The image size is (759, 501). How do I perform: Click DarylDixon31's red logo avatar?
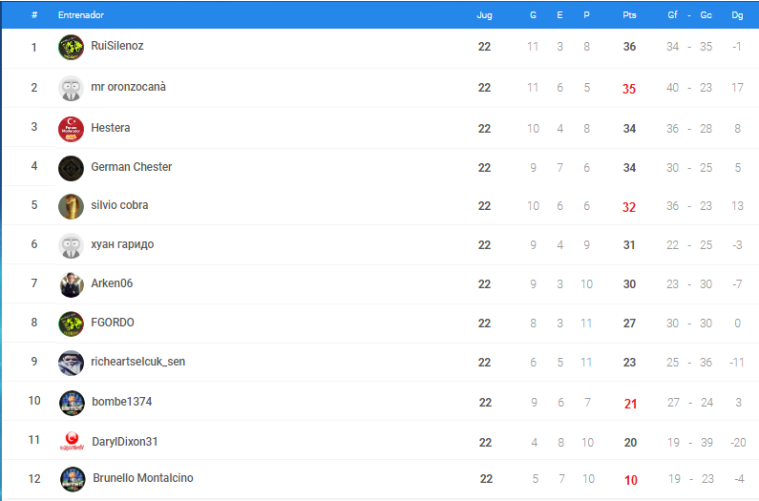(x=72, y=441)
